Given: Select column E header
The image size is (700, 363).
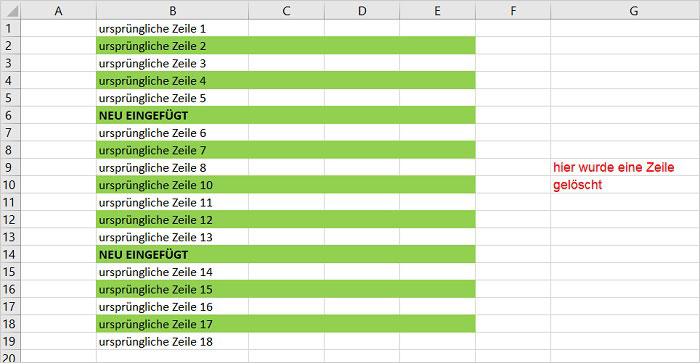Looking at the screenshot, I should (x=438, y=10).
